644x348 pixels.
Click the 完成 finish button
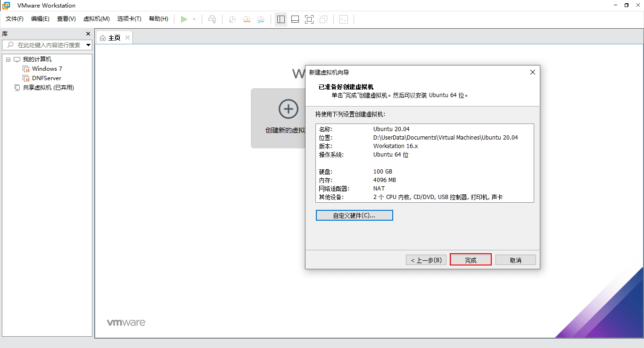point(471,260)
